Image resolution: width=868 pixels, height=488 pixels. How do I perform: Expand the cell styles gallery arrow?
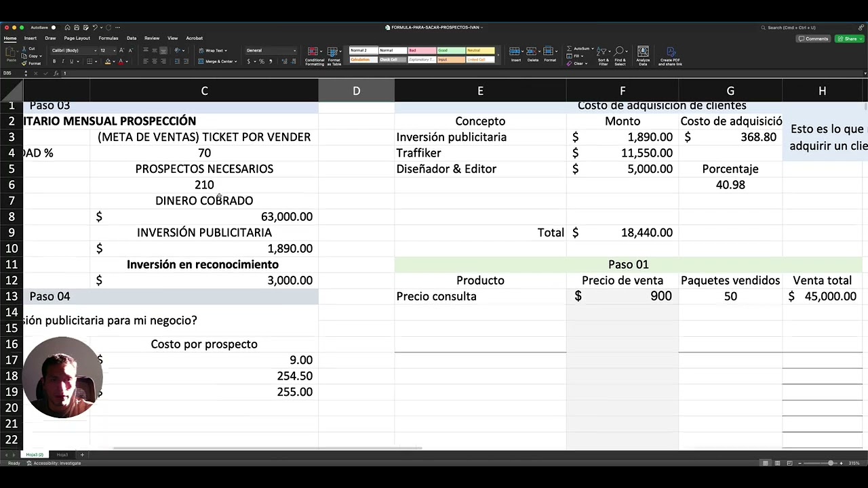click(x=499, y=55)
